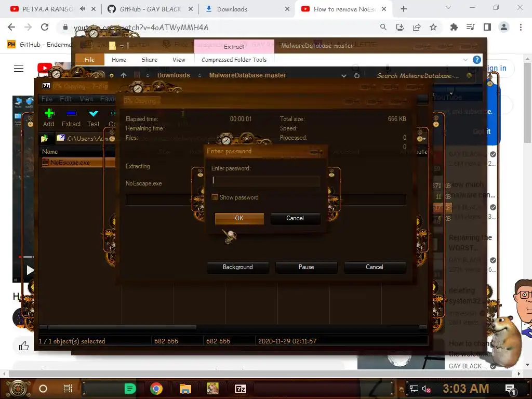
Task: Open the Chrome media controls icon
Action: [x=470, y=27]
